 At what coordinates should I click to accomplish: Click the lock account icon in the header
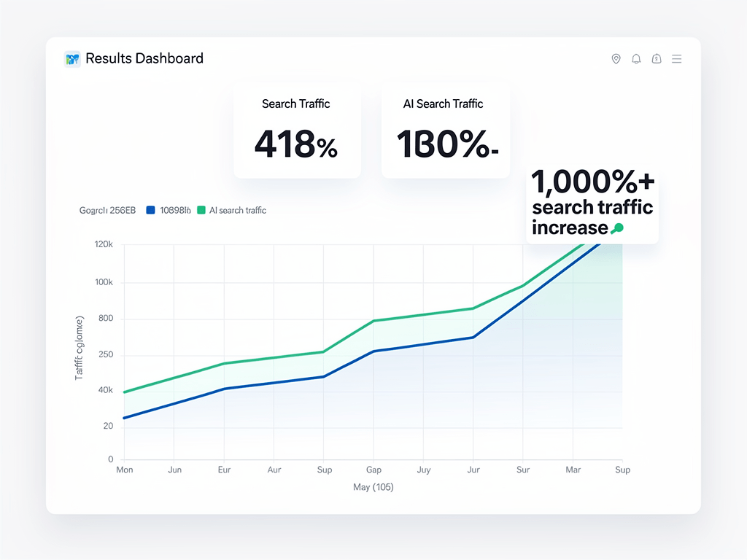657,59
